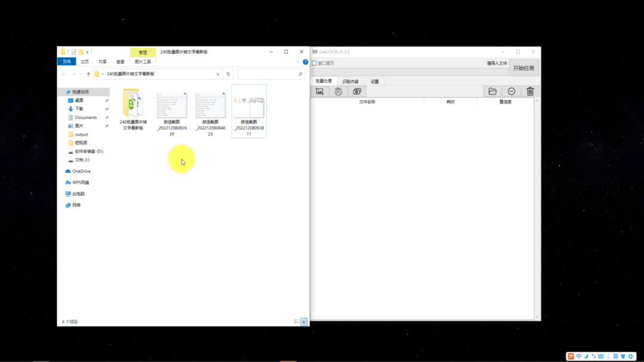Select 图片 in Explorer sidebar

[79, 126]
